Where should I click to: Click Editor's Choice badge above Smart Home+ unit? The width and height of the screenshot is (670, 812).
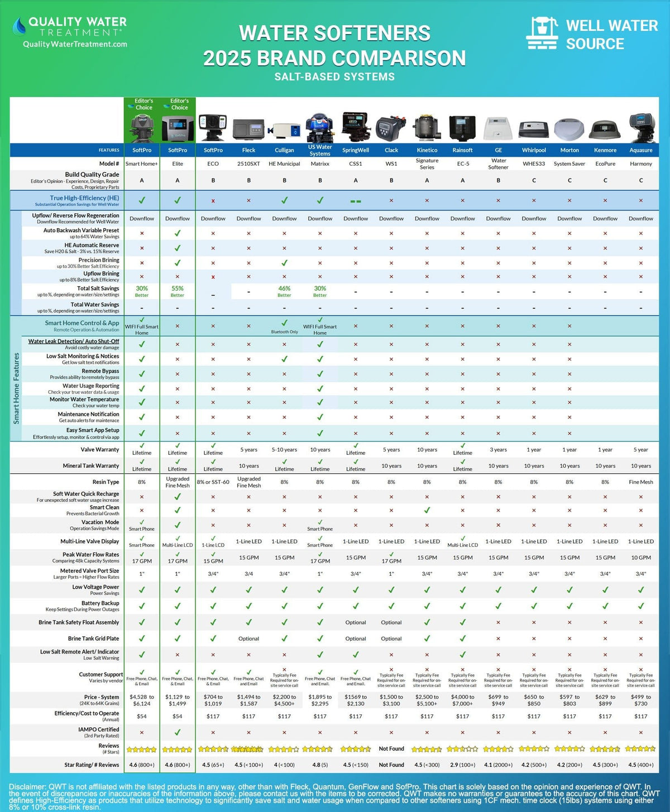coord(142,104)
